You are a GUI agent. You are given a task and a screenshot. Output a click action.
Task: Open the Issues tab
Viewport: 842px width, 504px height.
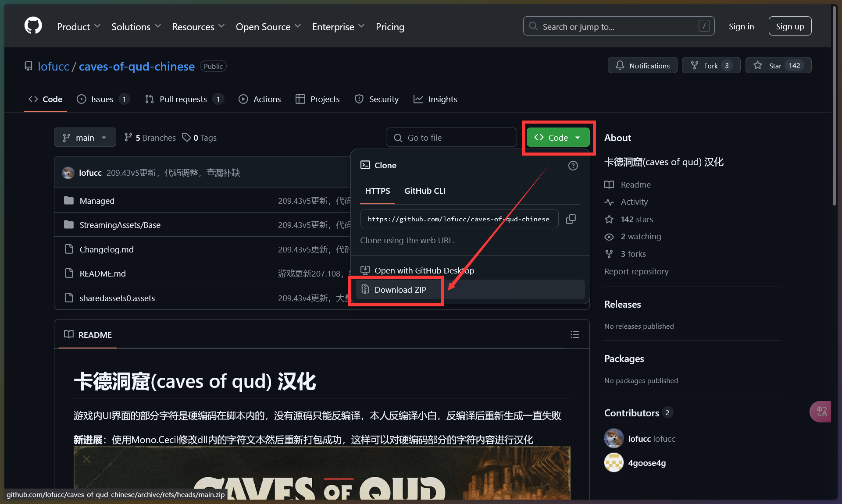pyautogui.click(x=103, y=99)
